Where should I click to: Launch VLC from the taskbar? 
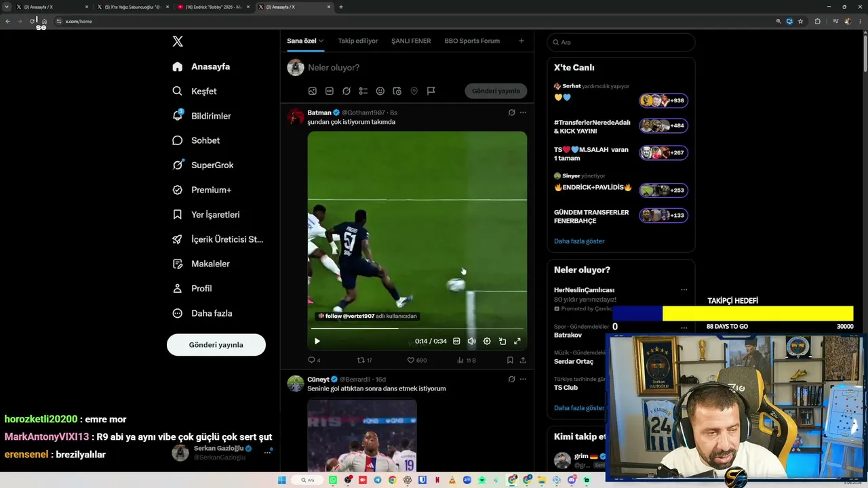(x=452, y=480)
